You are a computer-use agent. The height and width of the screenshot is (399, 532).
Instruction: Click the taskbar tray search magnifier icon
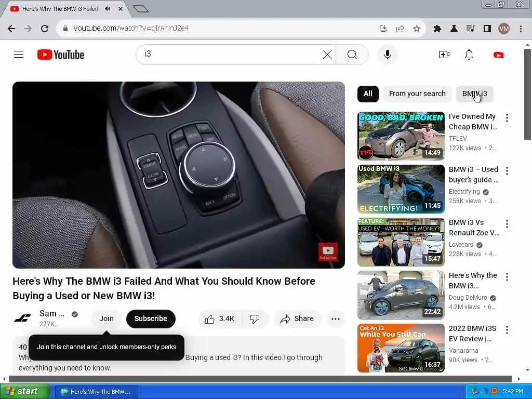(x=494, y=392)
